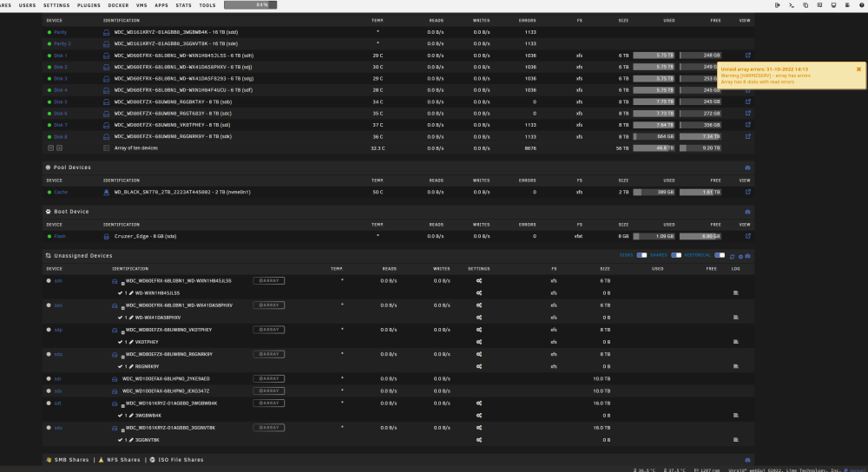The width and height of the screenshot is (868, 472).
Task: Collapse partitions of sdp VK0TPHEY device
Action: tap(122, 331)
